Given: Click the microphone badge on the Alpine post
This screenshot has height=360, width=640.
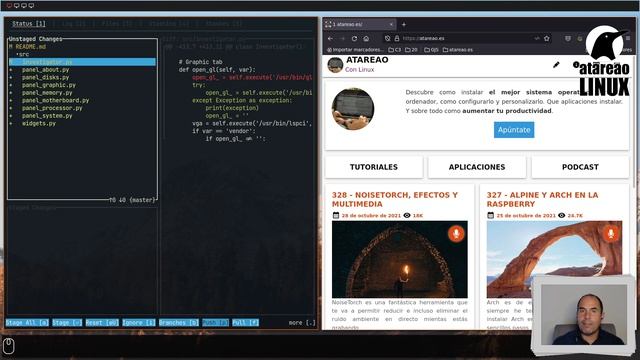Looking at the screenshot, I should click(611, 234).
